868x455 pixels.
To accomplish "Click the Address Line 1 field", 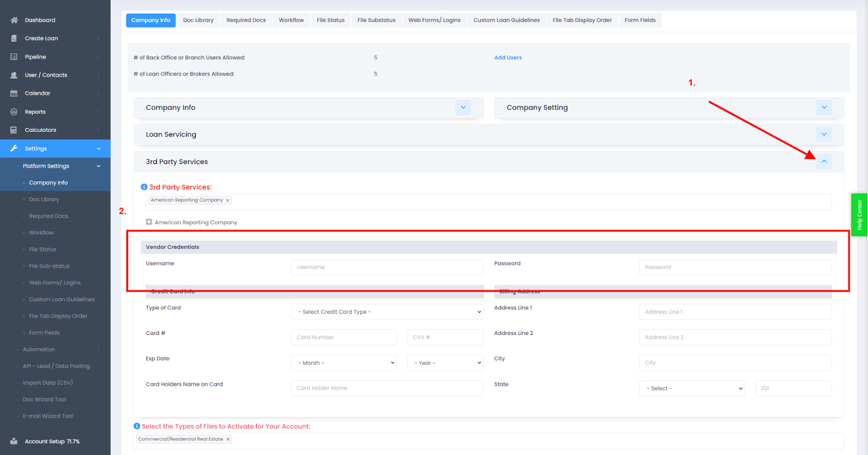I will pos(736,312).
